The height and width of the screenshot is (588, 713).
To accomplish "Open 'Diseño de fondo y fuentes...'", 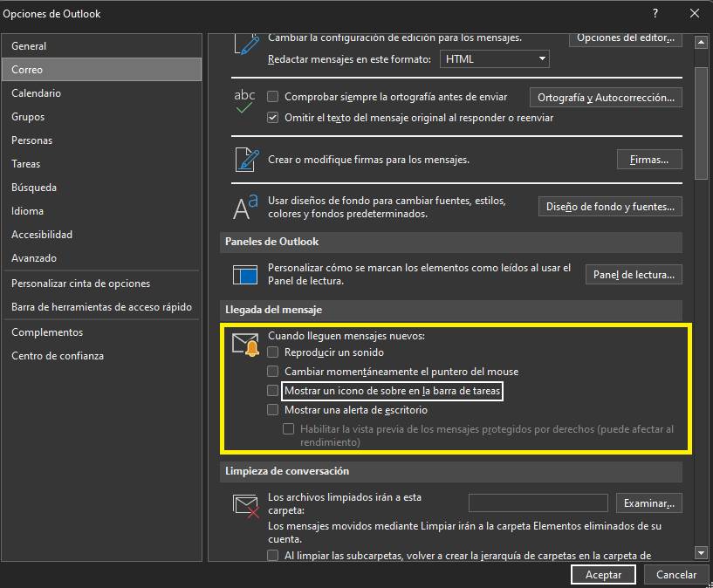I will coord(610,207).
